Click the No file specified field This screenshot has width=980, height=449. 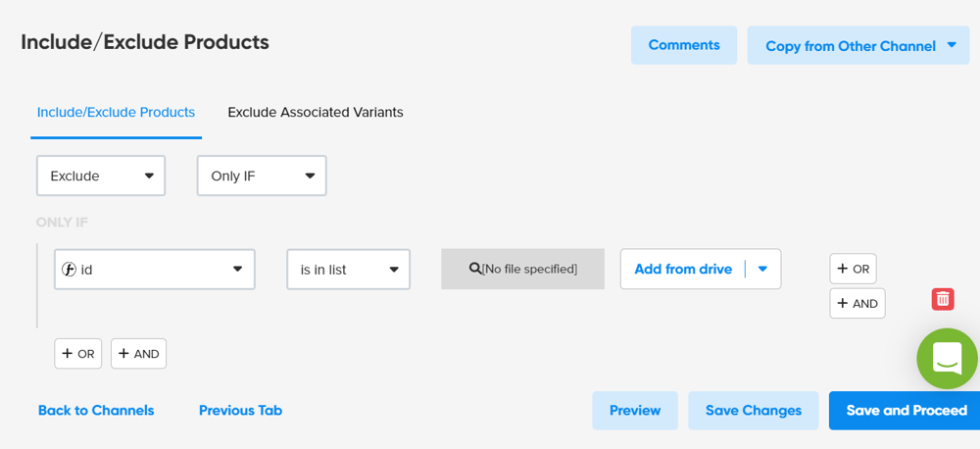tap(529, 269)
